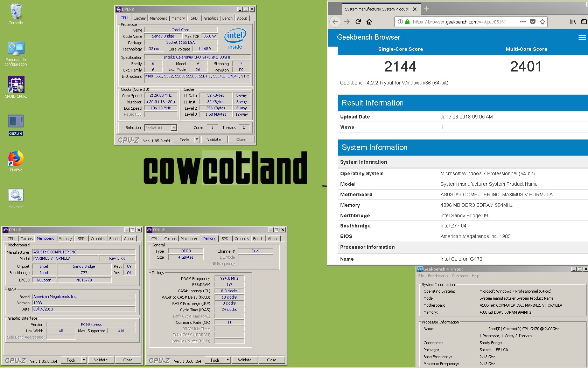Click the MAXIMUS V FORMULA model field
The height and width of the screenshot is (368, 588).
[65, 259]
